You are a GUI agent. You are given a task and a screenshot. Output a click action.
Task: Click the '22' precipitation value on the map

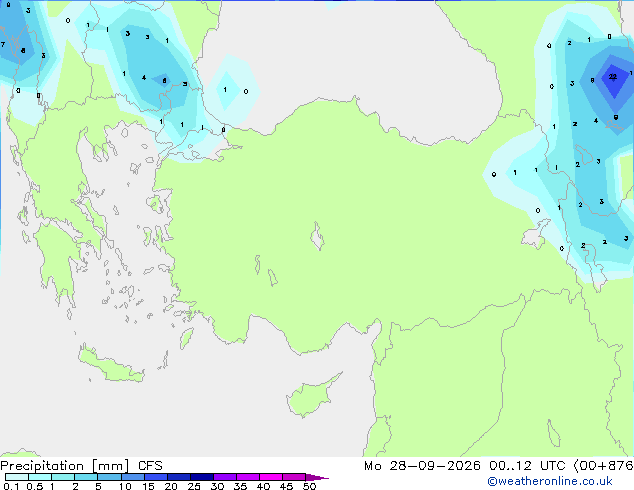click(613, 76)
